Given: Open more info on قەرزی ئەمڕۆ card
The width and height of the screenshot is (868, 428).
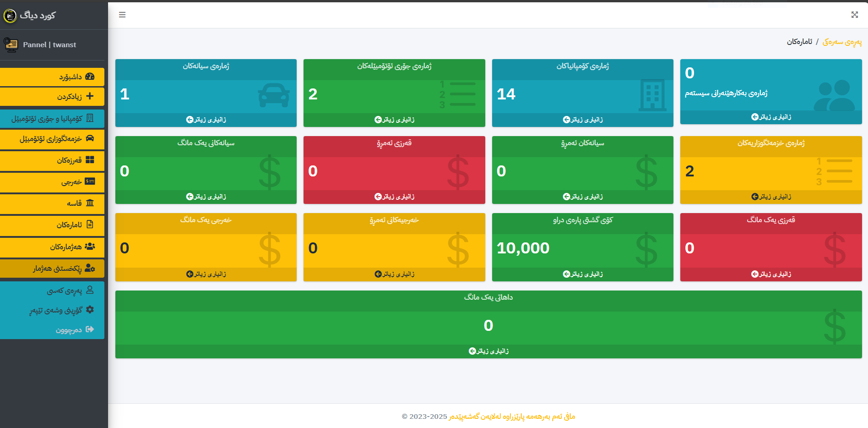Looking at the screenshot, I should (394, 197).
